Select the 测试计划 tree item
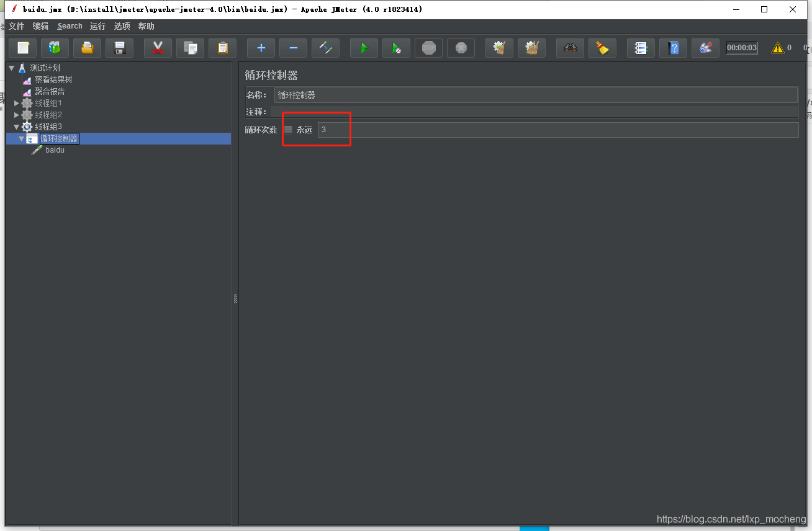Viewport: 812px width, 531px height. [x=45, y=68]
